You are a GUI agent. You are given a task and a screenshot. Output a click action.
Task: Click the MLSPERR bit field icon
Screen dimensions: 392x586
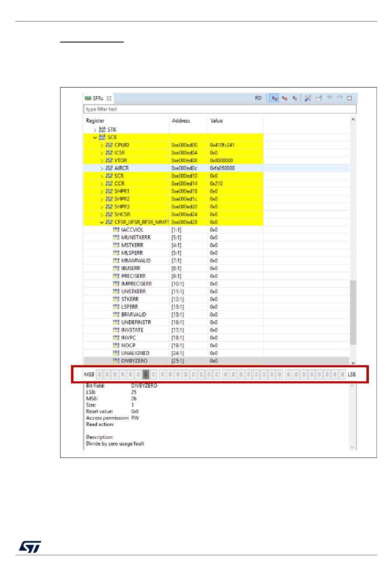[116, 253]
